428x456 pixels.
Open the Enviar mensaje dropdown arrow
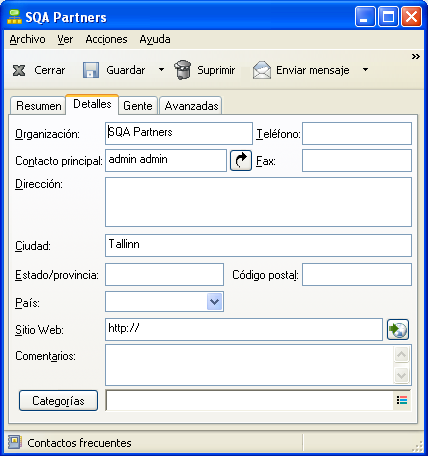tap(365, 70)
